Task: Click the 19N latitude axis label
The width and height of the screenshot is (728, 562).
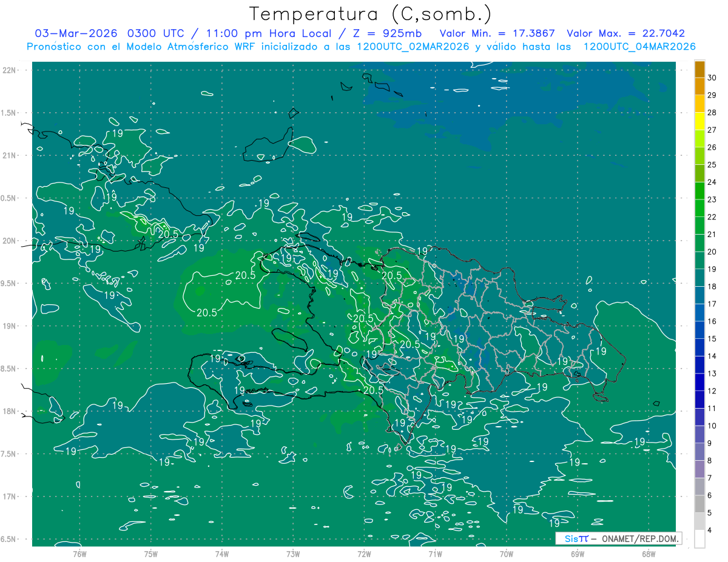Action: point(10,326)
